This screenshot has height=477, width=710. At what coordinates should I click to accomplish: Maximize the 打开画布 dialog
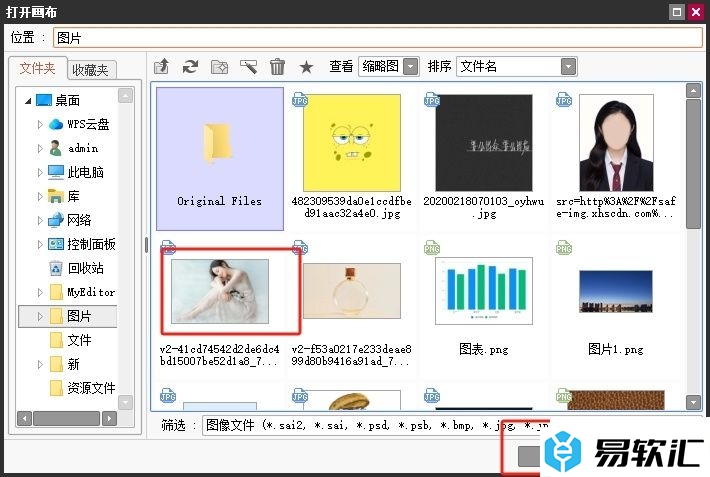[x=677, y=12]
